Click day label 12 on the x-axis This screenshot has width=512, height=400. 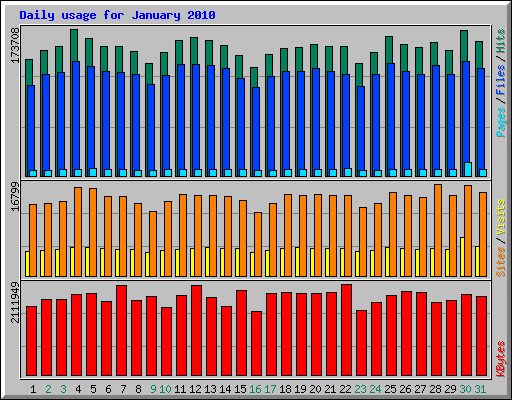(195, 389)
